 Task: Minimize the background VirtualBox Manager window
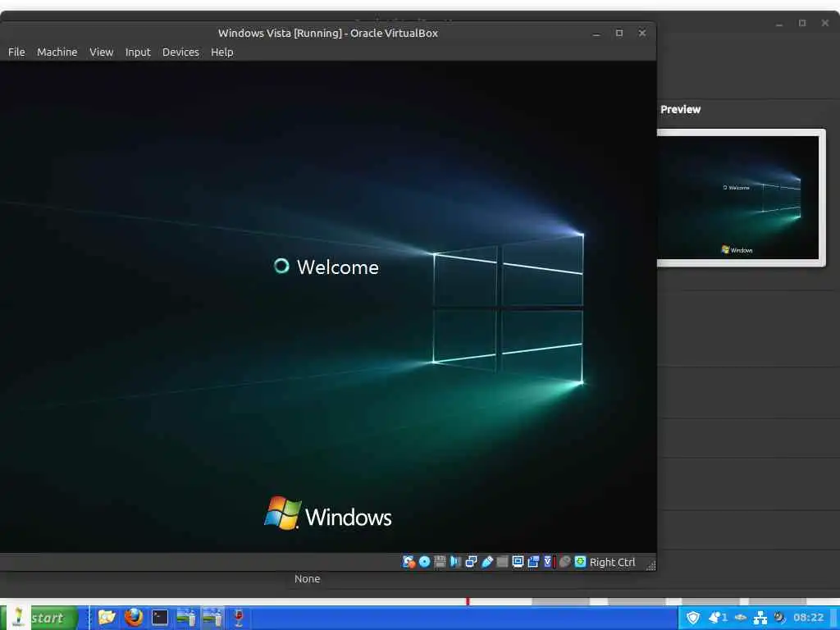pyautogui.click(x=779, y=24)
